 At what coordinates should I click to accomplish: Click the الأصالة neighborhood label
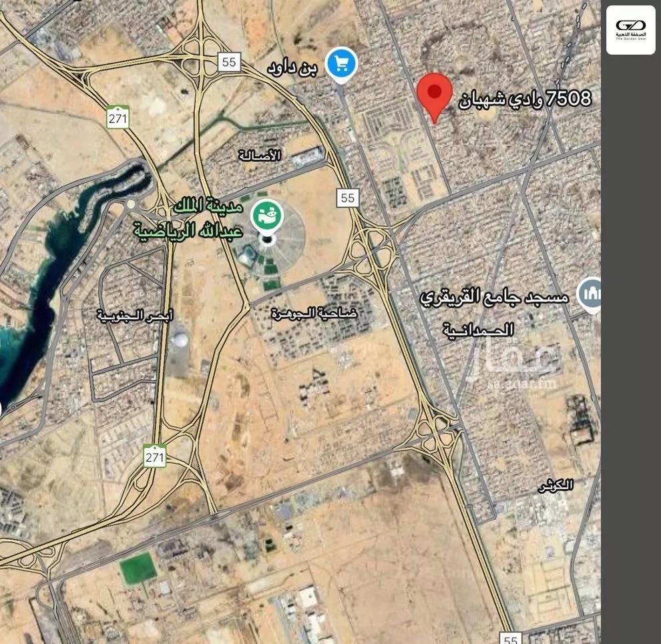260,155
